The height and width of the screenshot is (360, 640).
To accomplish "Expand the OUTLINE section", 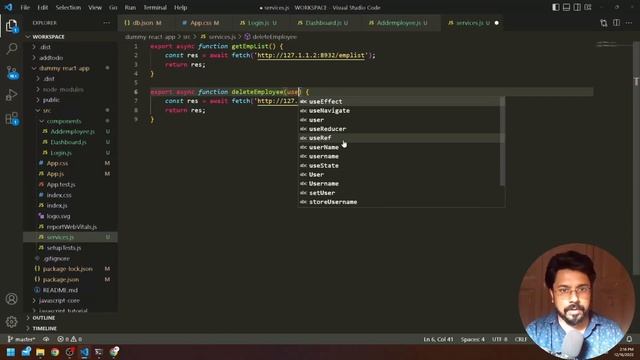I will 44,318.
